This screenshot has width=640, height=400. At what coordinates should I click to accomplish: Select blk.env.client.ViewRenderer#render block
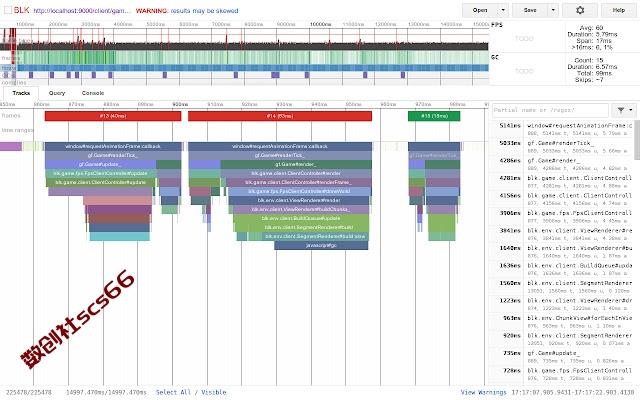[299, 200]
